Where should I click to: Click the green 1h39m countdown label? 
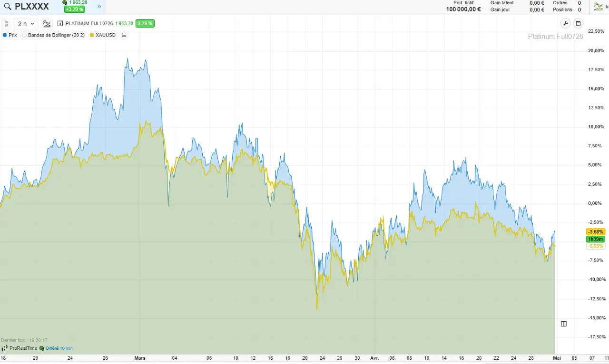[x=596, y=239]
